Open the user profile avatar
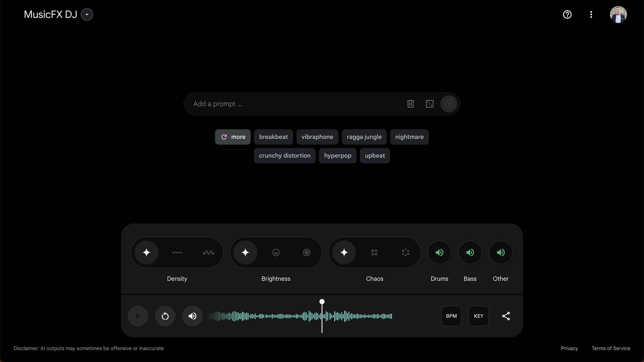644x362 pixels. [618, 14]
